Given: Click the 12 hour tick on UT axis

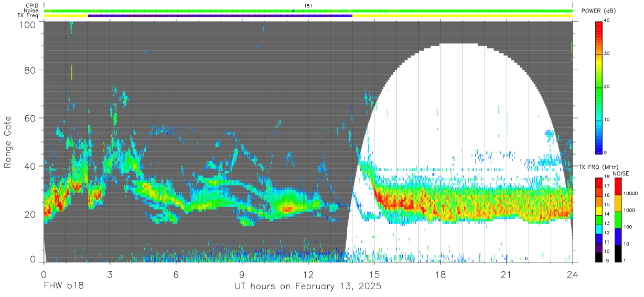Looking at the screenshot, I should (x=308, y=274).
